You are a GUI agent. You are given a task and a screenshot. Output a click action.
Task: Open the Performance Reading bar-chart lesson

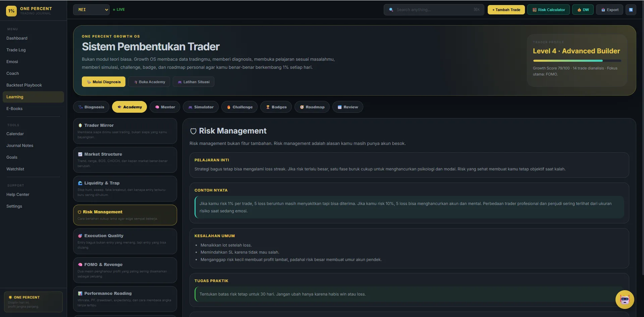(125, 299)
